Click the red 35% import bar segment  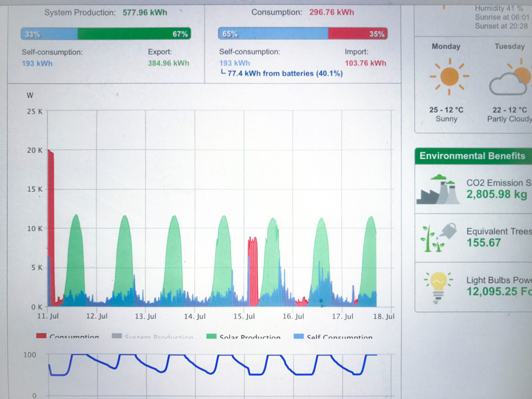357,34
